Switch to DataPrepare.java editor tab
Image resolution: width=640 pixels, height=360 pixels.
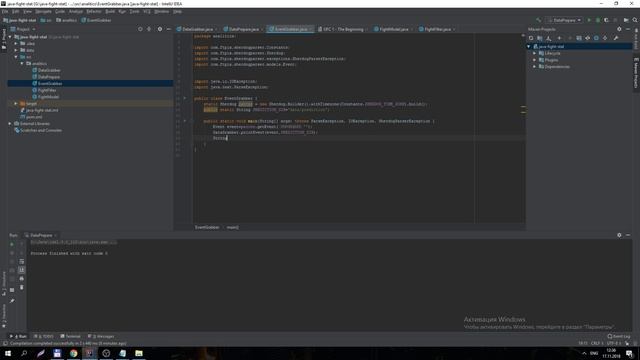tap(244, 29)
